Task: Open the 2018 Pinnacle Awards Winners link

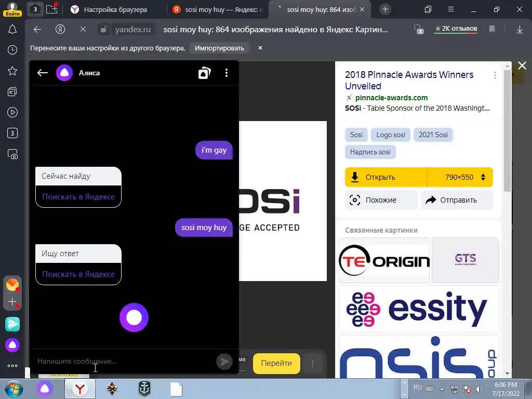Action: [x=409, y=80]
